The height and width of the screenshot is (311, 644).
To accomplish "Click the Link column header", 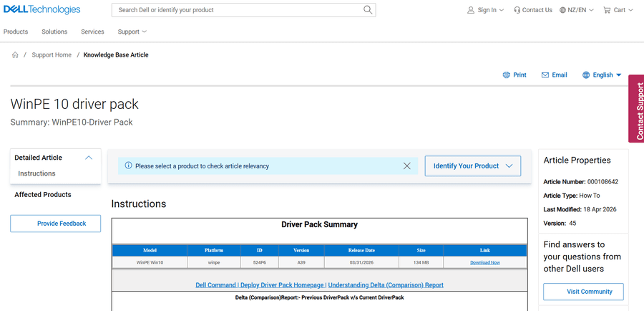I will (485, 250).
